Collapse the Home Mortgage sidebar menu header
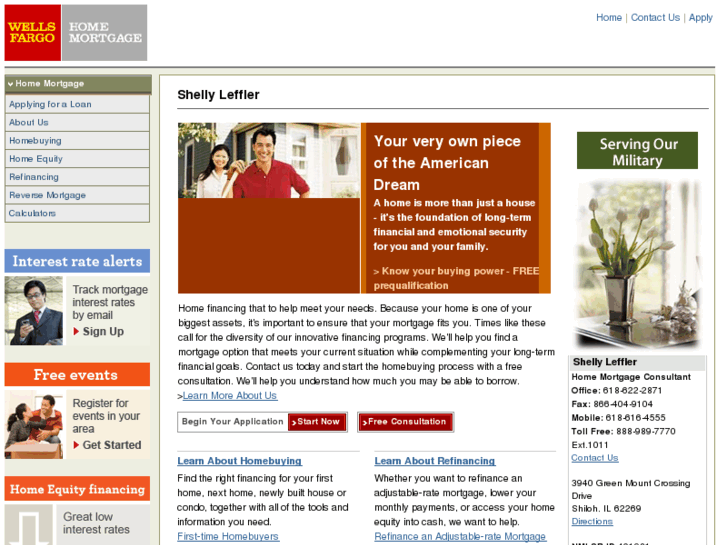This screenshot has width=727, height=545. point(78,84)
